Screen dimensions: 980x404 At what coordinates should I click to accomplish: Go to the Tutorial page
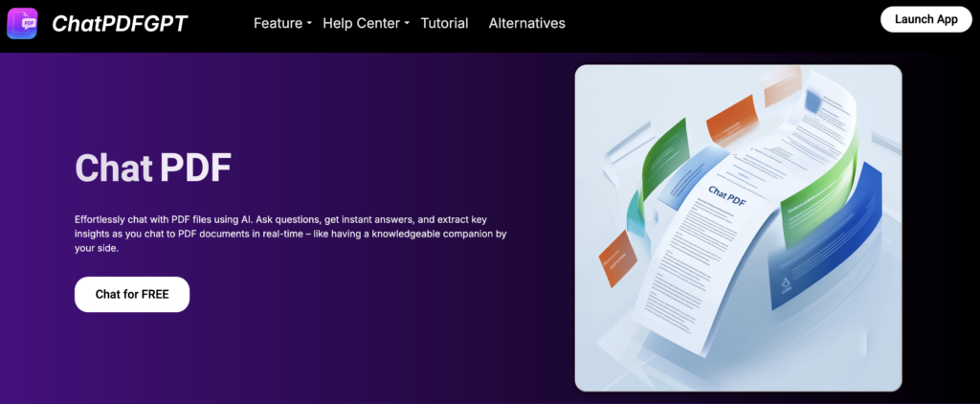(444, 23)
